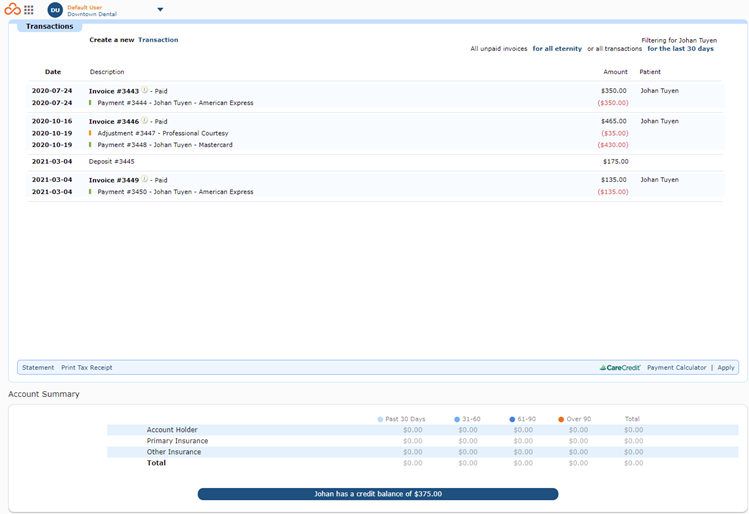Click the ($430.00) payment amount

coord(613,145)
